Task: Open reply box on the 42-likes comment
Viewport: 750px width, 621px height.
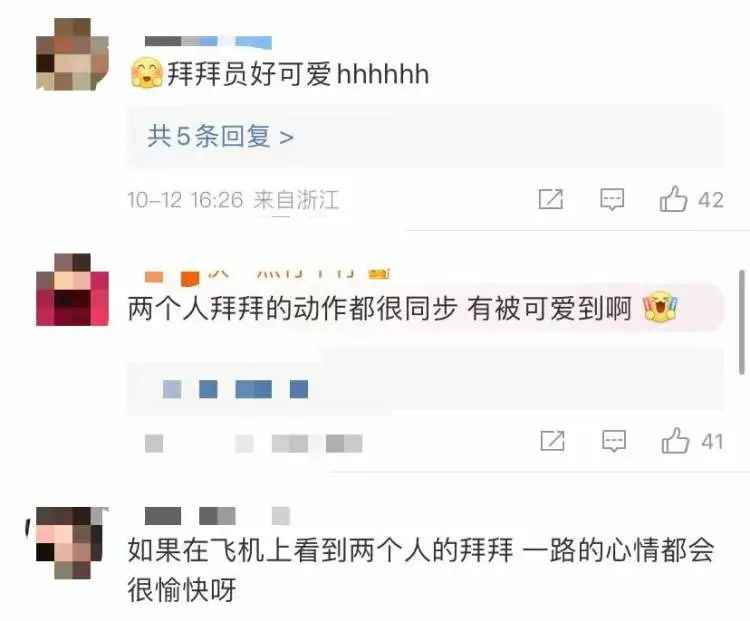Action: tap(612, 199)
